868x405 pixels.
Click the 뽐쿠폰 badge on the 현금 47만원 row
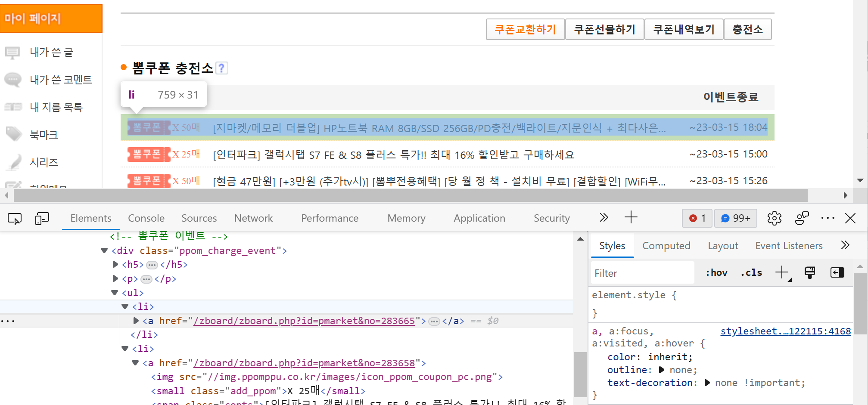149,181
